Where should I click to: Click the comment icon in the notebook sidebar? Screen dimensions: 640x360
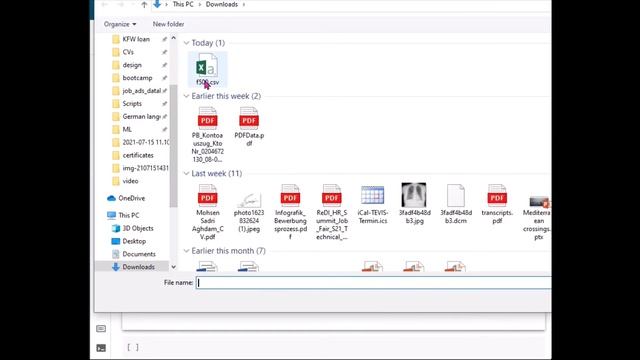pos(101,329)
